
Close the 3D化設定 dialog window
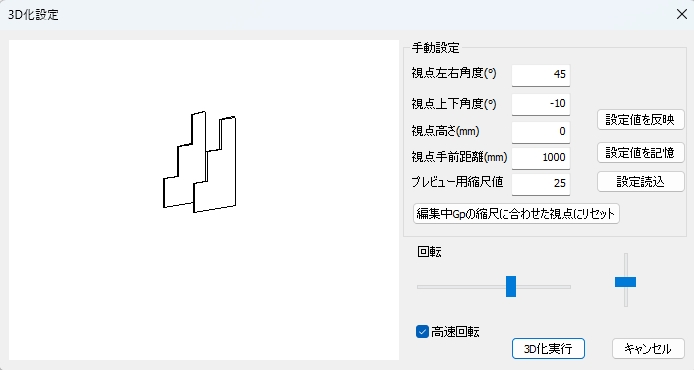tap(682, 14)
